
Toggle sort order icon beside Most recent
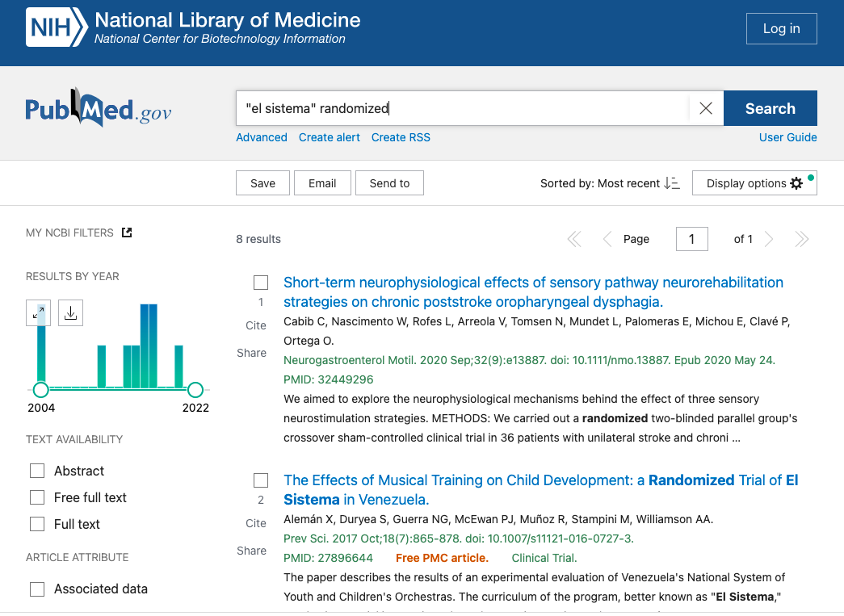[x=672, y=183]
